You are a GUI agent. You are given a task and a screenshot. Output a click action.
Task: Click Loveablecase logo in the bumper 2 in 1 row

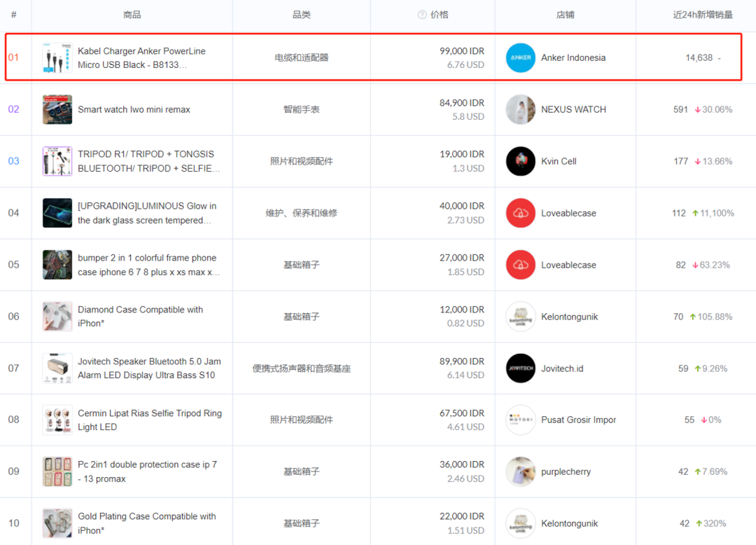click(521, 265)
